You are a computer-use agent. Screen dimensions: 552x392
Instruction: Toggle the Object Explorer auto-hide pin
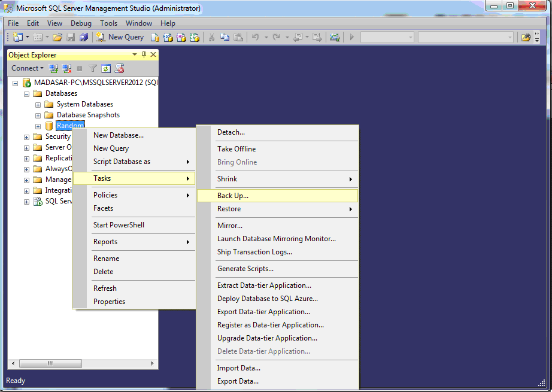point(144,54)
